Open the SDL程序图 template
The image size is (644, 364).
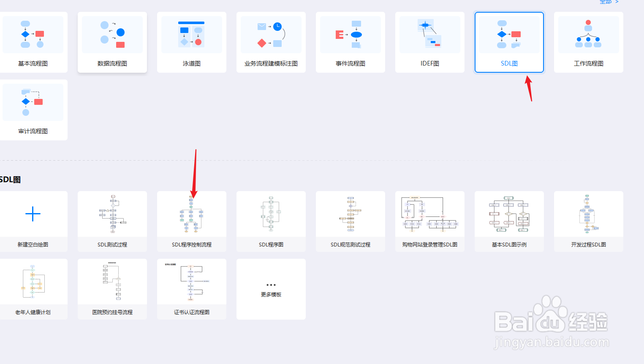tap(271, 214)
